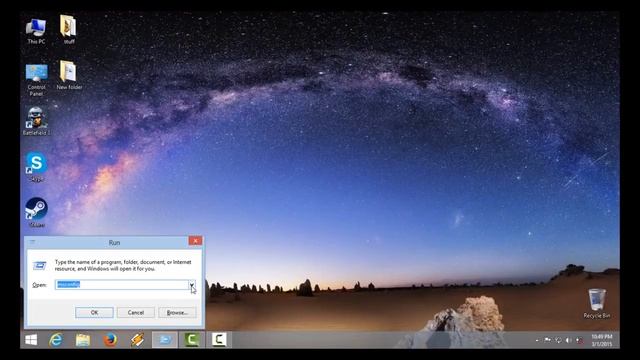Click the tray icon next to the clock

(x=579, y=340)
